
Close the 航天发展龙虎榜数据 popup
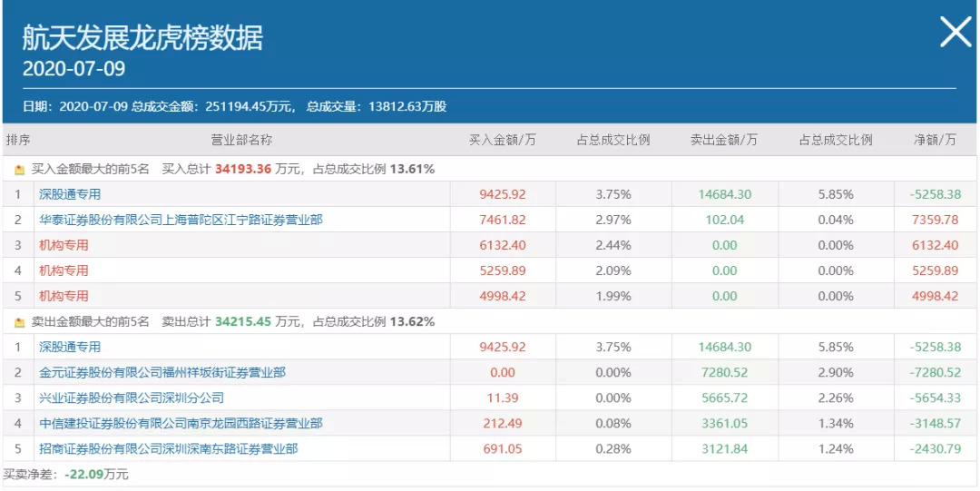pos(955,33)
